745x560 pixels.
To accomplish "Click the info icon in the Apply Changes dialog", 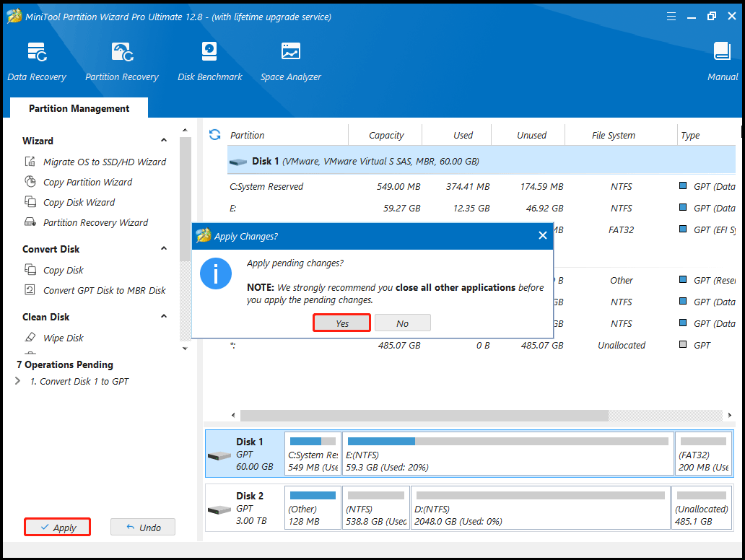I will pyautogui.click(x=216, y=274).
